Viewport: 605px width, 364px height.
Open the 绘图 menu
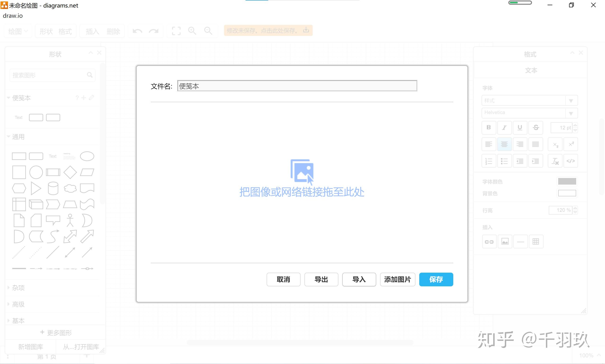pos(18,31)
